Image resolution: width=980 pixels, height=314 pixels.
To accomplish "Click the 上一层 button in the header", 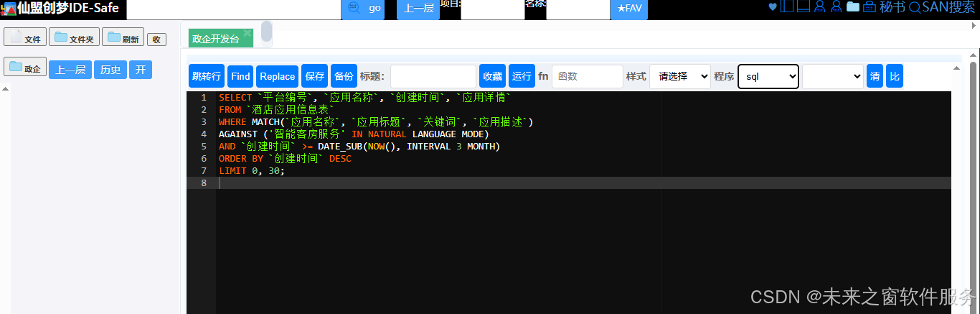I will click(x=418, y=8).
